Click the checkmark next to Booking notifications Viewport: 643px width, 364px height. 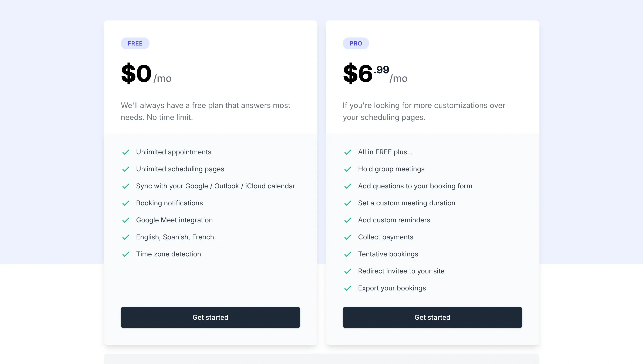[126, 203]
